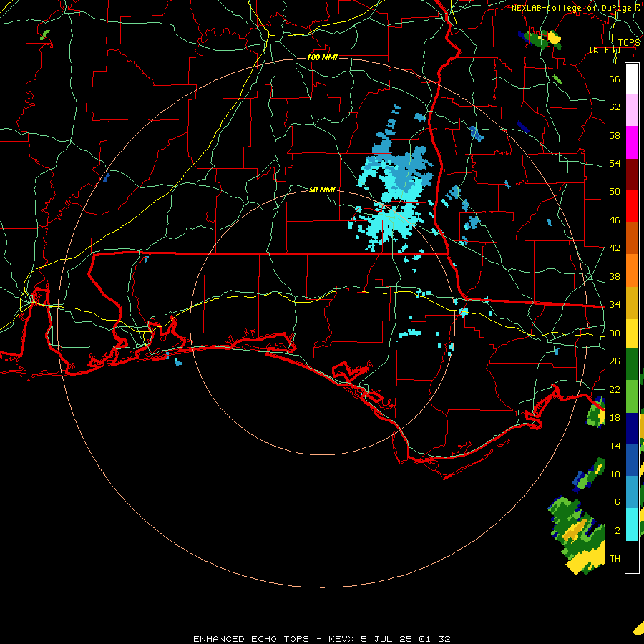Click the 'TH' threshold legend label
This screenshot has width=644, height=644.
point(615,558)
